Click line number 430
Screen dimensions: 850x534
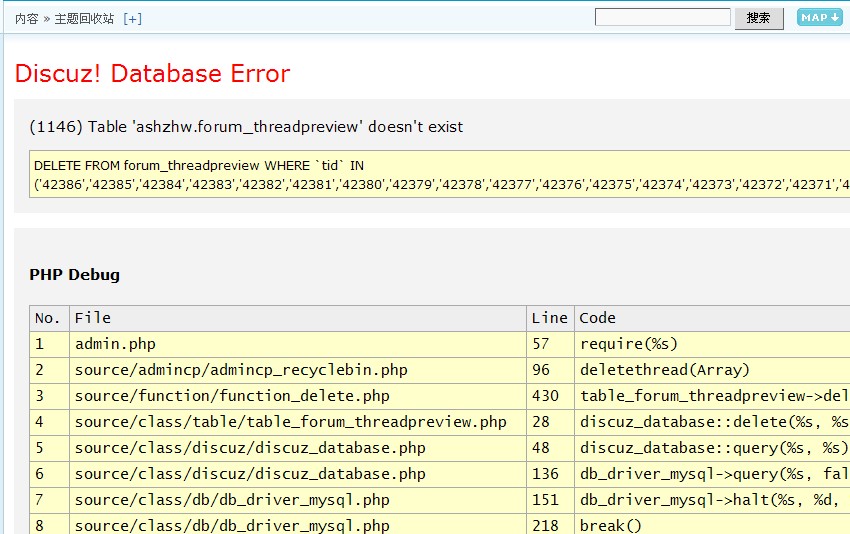[x=550, y=396]
